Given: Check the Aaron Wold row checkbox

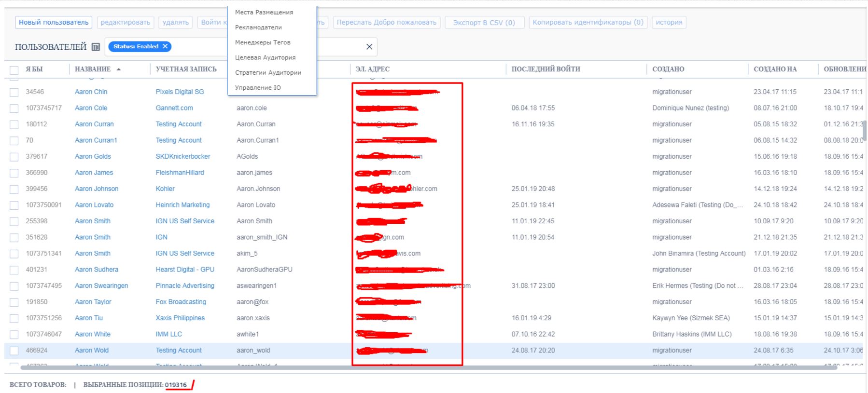Looking at the screenshot, I should 14,351.
